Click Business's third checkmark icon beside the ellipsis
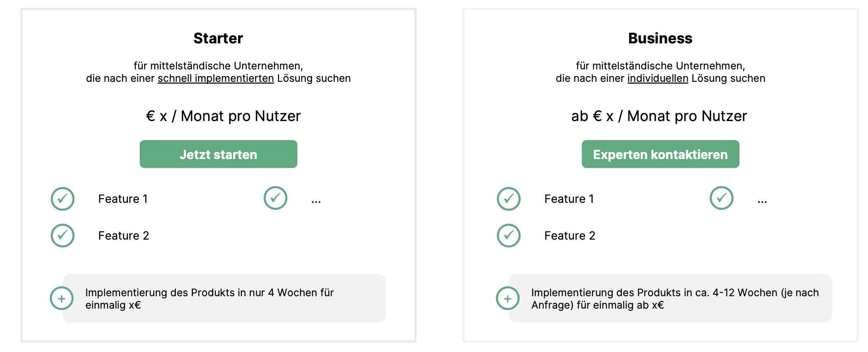Screen dimensions: 868x352 click(721, 198)
